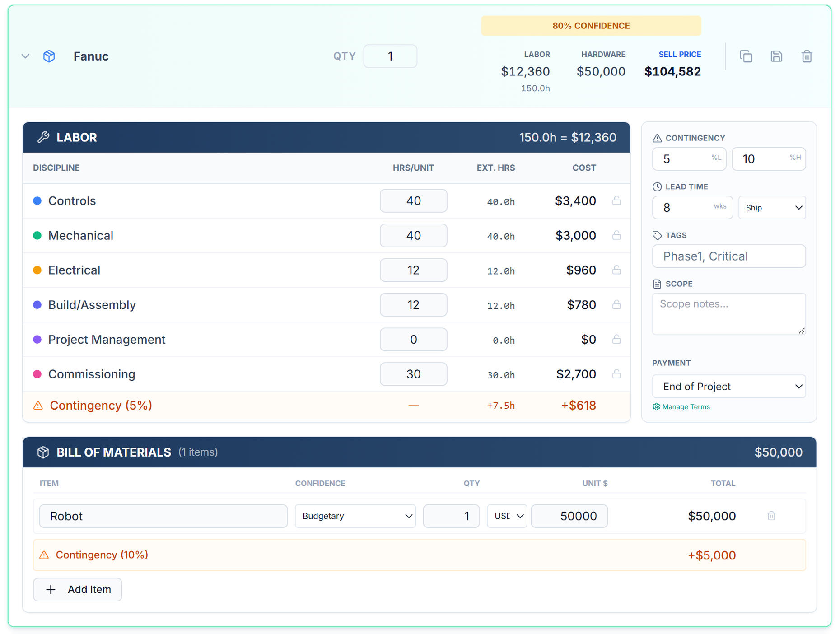The image size is (840, 634).
Task: Open the Ship lead time dropdown
Action: point(772,208)
